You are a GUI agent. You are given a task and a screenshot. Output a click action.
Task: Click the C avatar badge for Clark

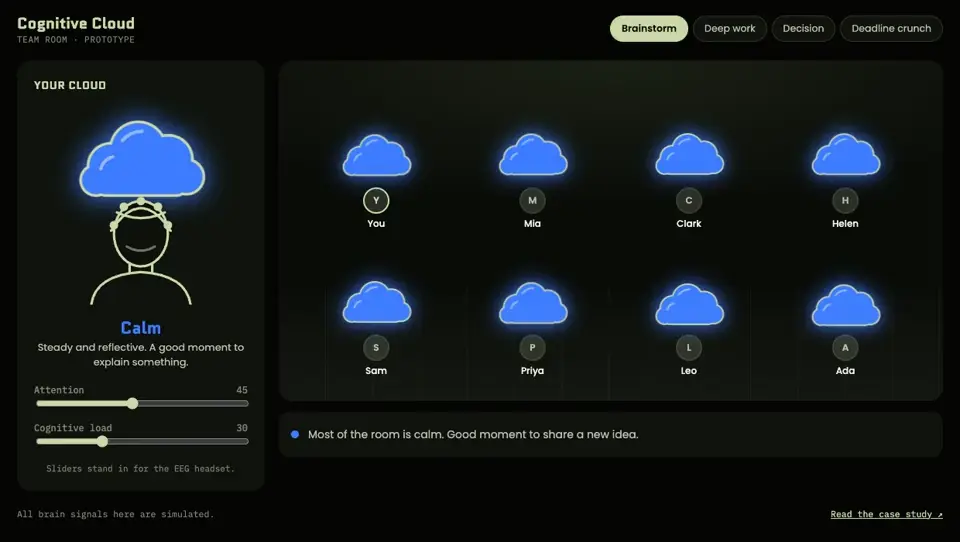689,200
